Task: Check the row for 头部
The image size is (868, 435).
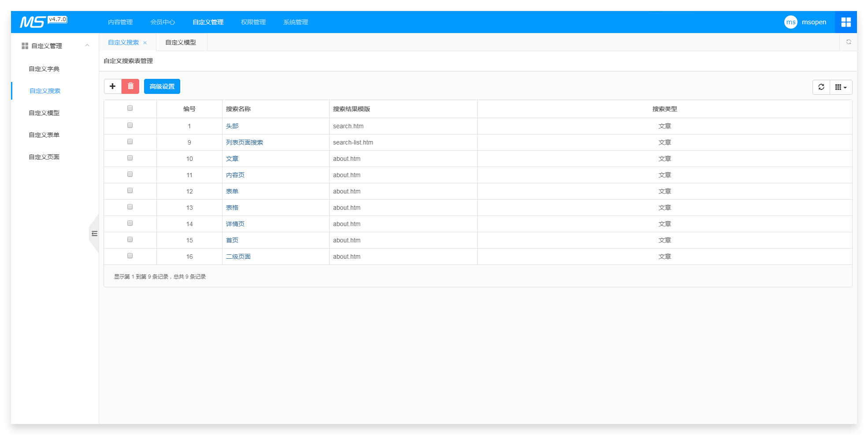Action: click(130, 125)
